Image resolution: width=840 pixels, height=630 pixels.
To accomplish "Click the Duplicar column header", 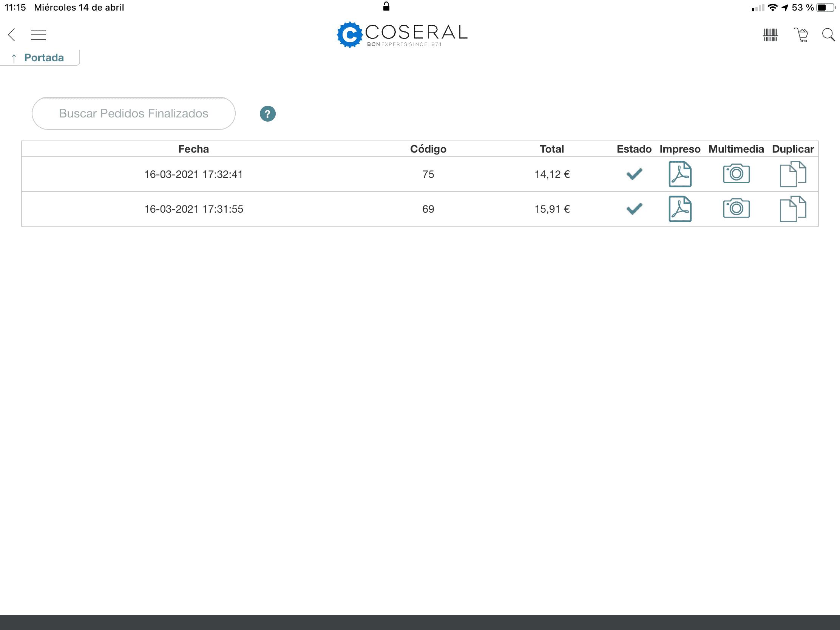I will click(793, 149).
